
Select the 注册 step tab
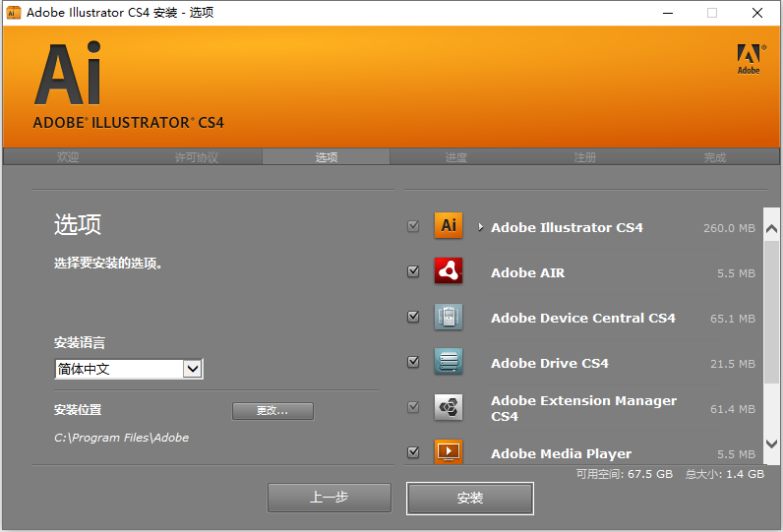(584, 157)
